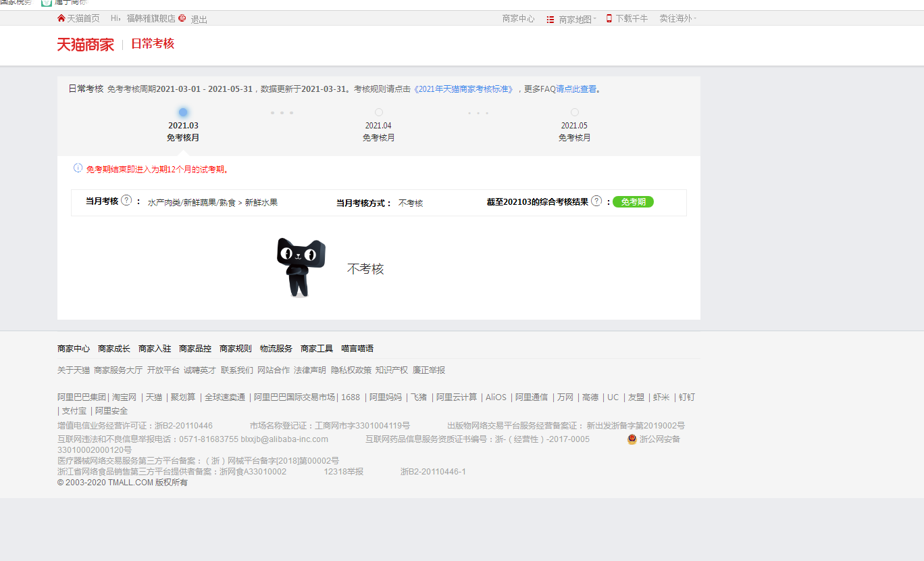
Task: Click the 关于天猫 footer link
Action: (74, 370)
